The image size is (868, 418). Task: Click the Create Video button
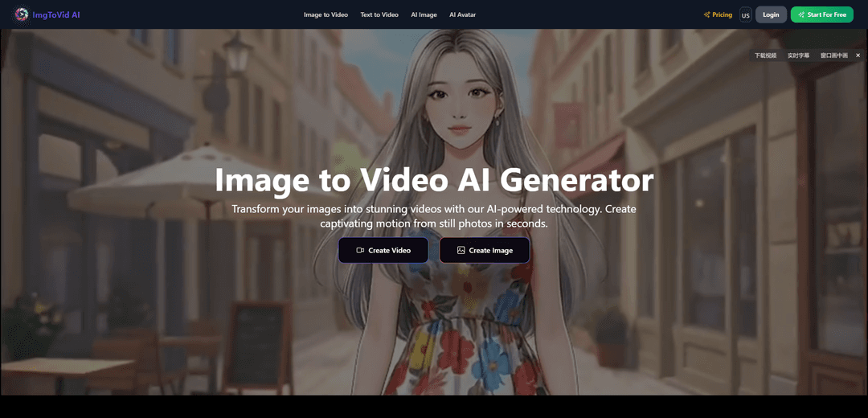click(383, 250)
